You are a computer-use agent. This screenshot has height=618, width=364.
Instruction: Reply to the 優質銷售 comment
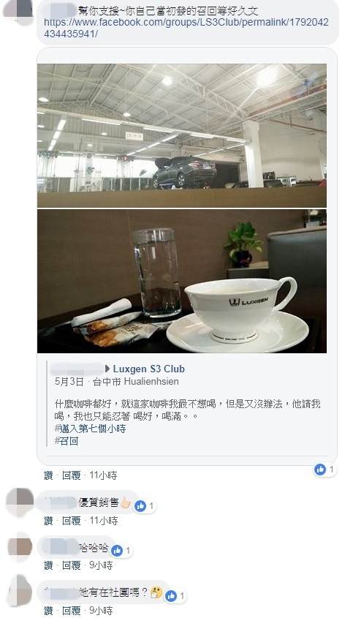[72, 521]
